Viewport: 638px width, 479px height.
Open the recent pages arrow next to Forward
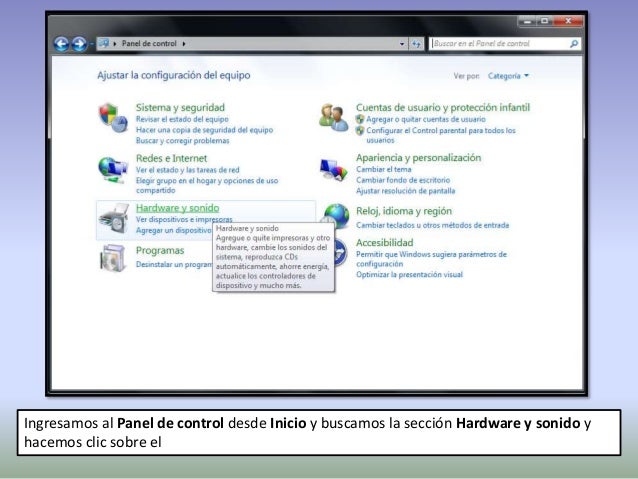(92, 44)
